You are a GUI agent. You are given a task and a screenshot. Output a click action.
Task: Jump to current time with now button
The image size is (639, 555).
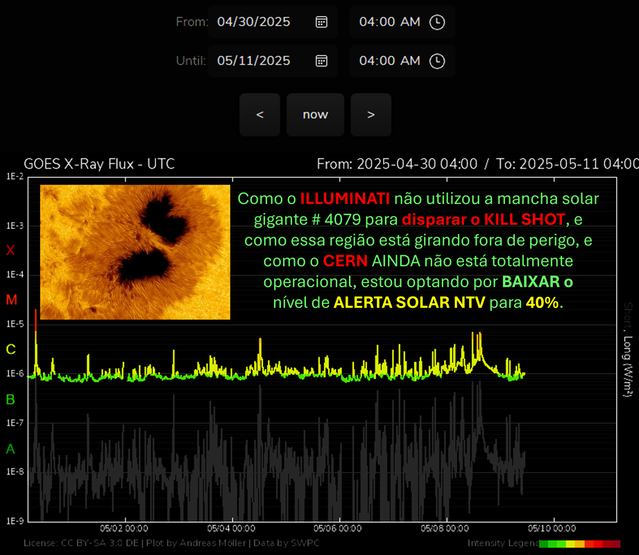tap(315, 115)
